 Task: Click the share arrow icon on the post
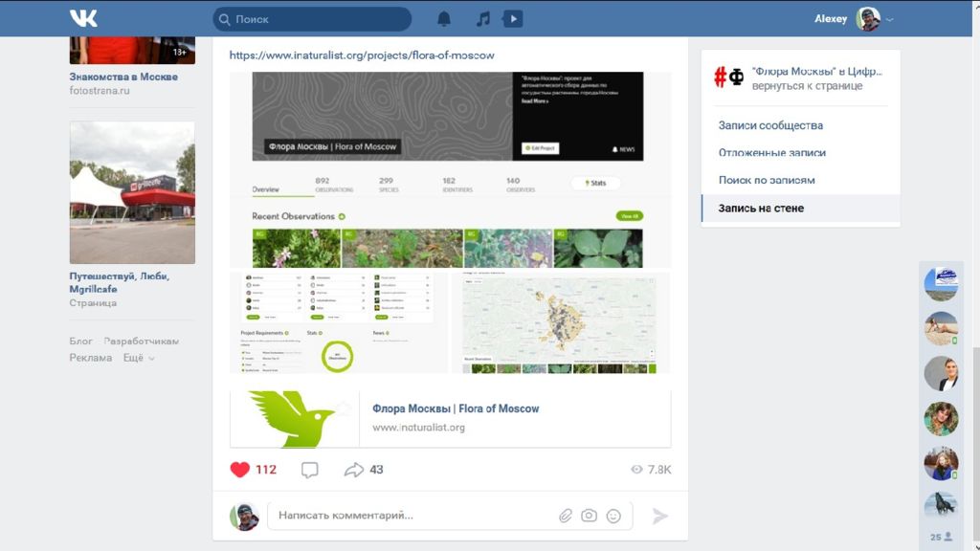tap(354, 470)
